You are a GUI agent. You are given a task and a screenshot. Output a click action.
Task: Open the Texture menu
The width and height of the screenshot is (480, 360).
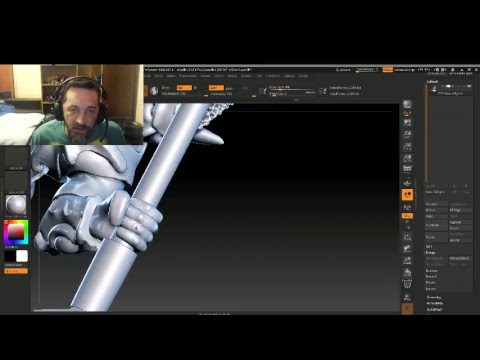(x=246, y=76)
